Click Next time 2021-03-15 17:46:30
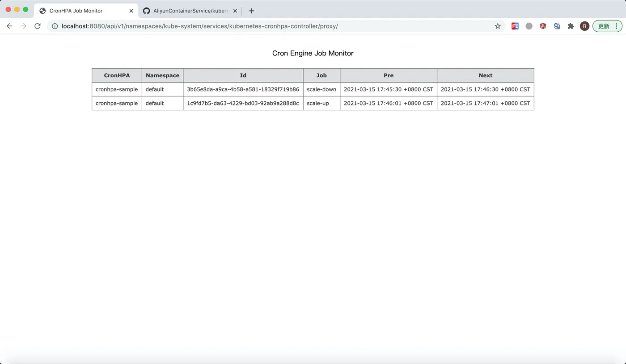The height and width of the screenshot is (364, 626). click(x=486, y=89)
